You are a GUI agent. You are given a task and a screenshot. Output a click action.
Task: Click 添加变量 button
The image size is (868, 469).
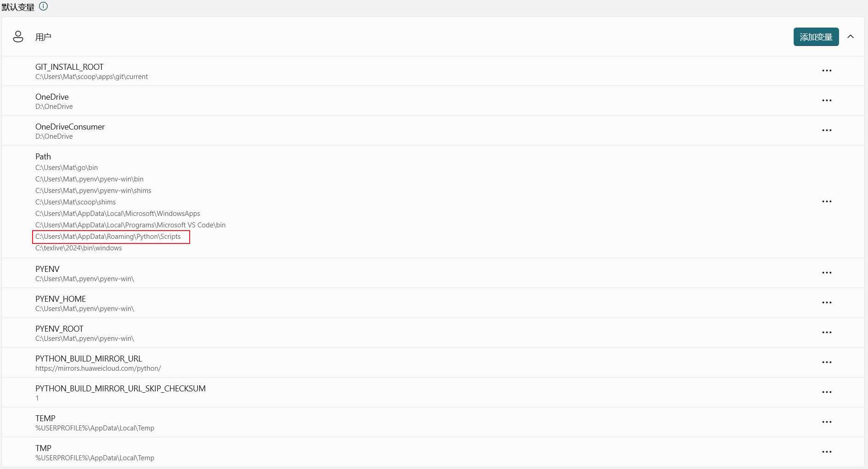pyautogui.click(x=816, y=37)
